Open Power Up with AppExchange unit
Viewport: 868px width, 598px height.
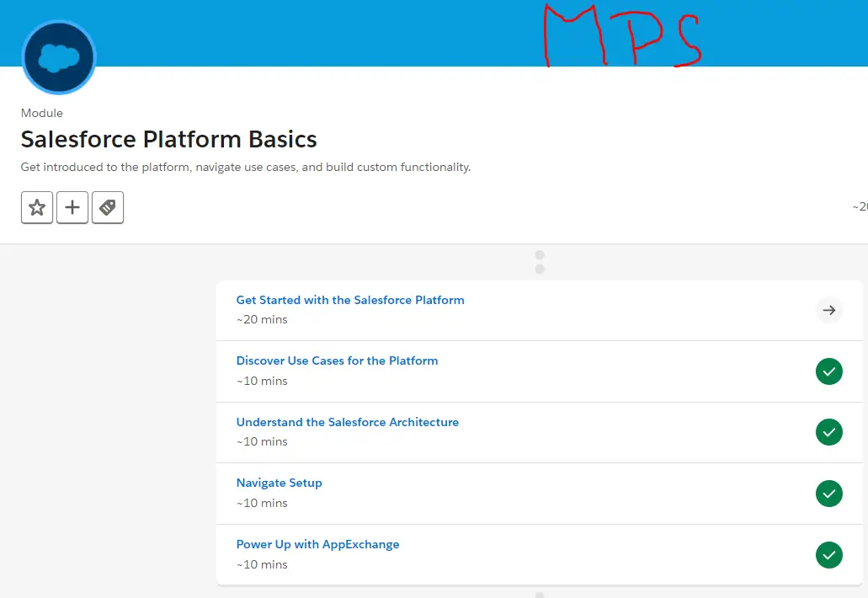click(317, 544)
